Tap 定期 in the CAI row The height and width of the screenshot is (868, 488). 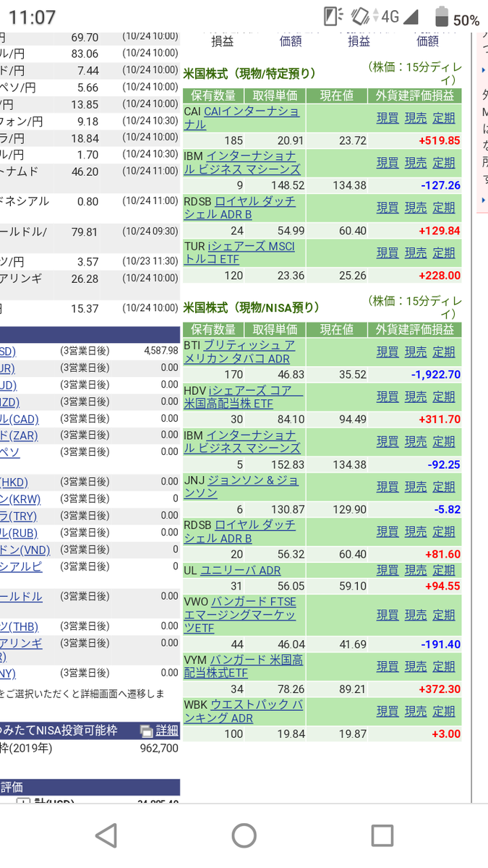[444, 118]
